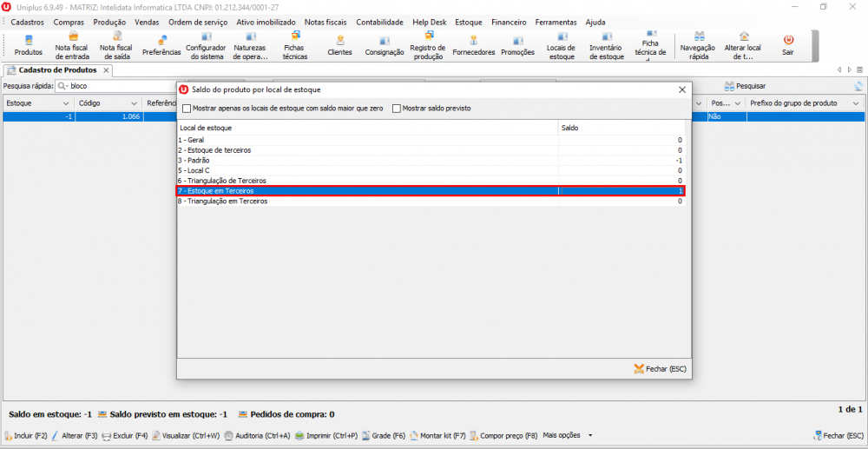
Task: Click the Pesquisar button
Action: (x=745, y=86)
